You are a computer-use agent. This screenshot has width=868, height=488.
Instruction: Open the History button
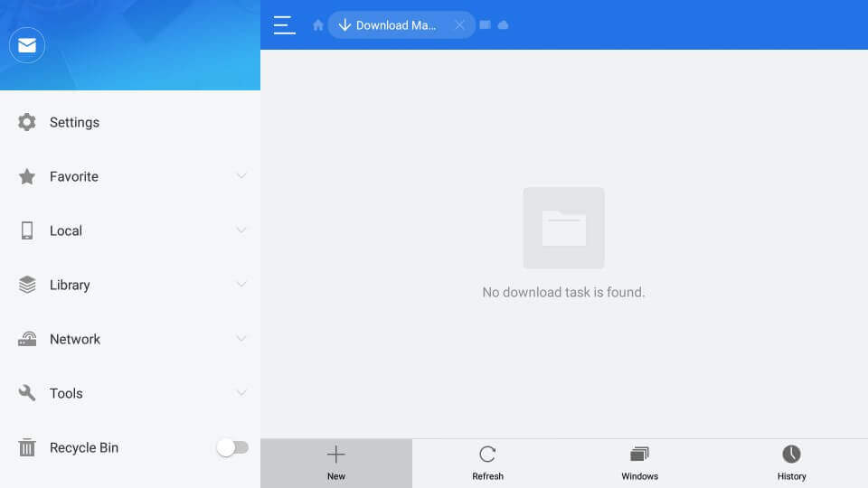tap(792, 463)
